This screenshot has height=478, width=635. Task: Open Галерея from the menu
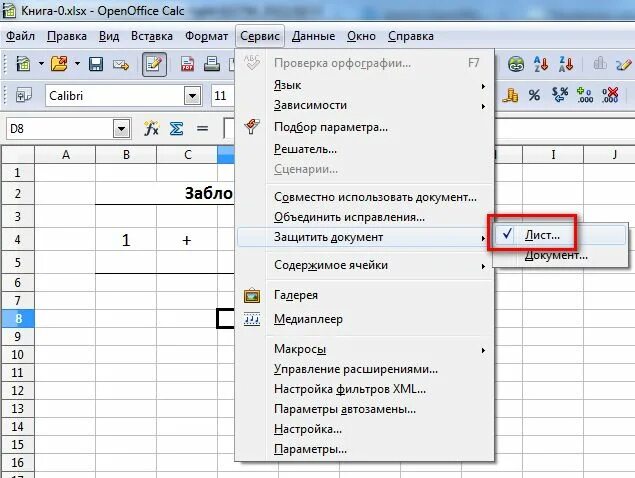pos(364,295)
